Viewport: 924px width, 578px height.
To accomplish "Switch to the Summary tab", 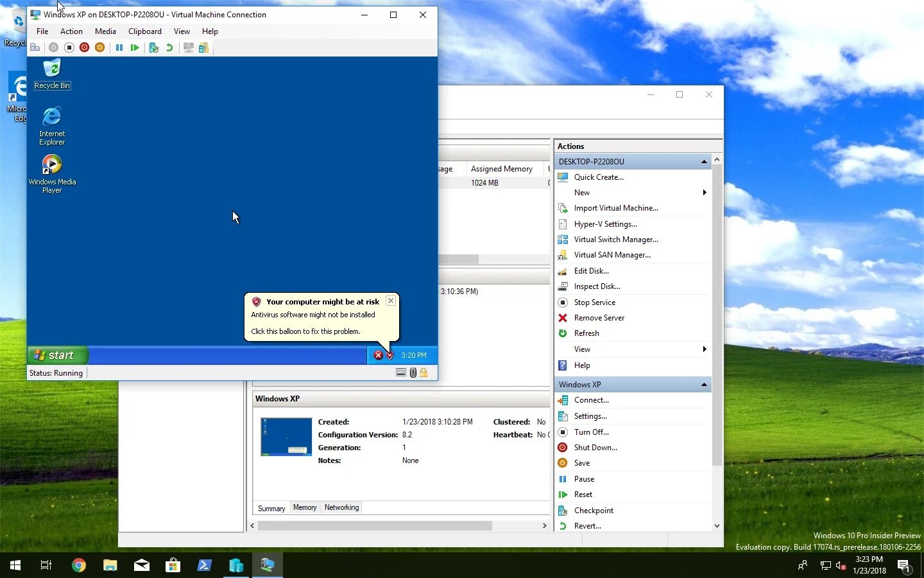I will [x=271, y=508].
